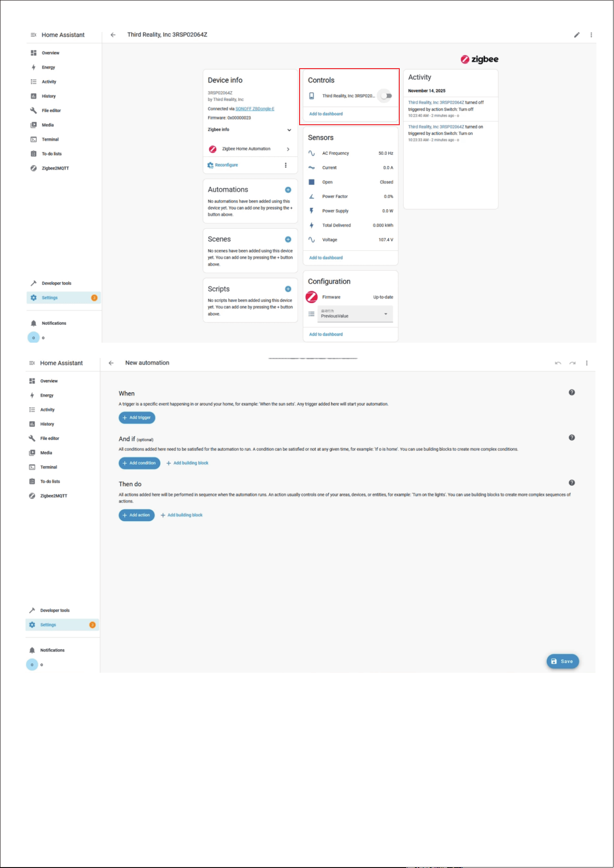
Task: Open the Firmware Up-to-date row
Action: coord(351,297)
